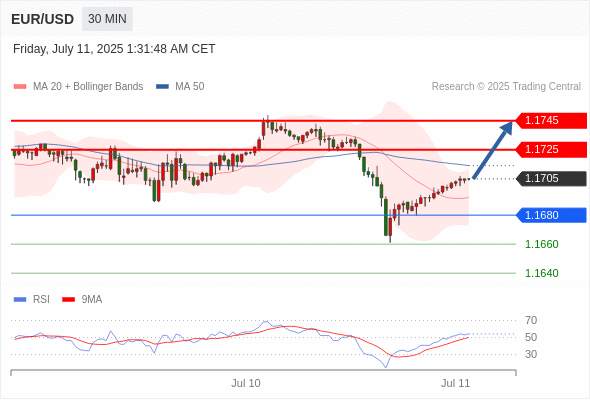Click the date Friday, July 11, 2025 timestamp

point(114,49)
